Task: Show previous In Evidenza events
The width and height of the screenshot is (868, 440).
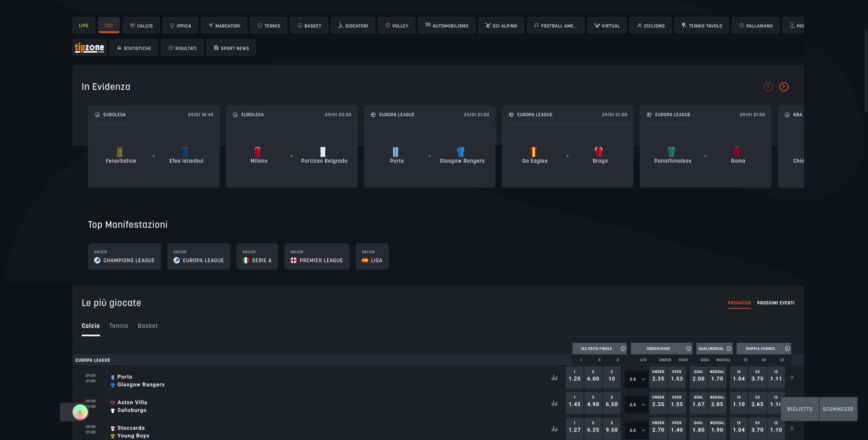Action: coord(768,87)
